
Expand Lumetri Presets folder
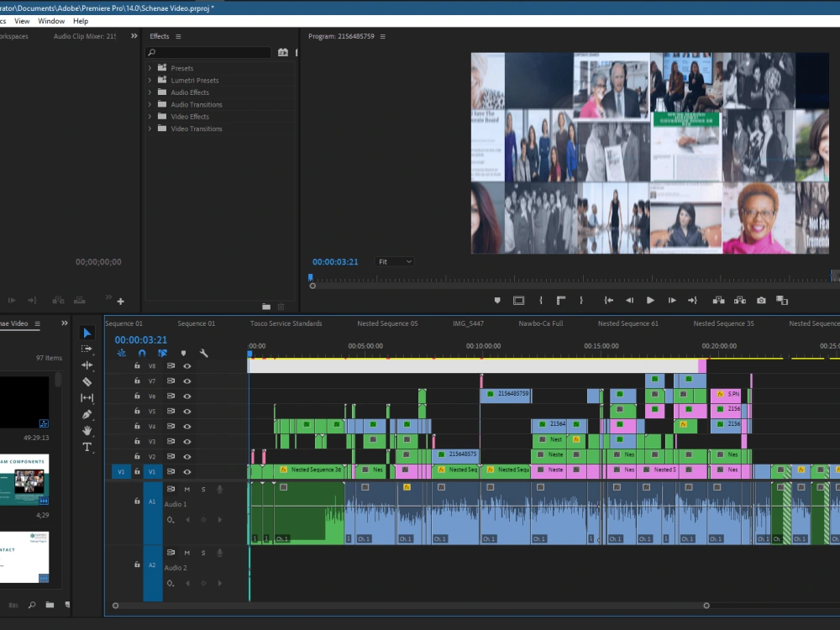(150, 81)
